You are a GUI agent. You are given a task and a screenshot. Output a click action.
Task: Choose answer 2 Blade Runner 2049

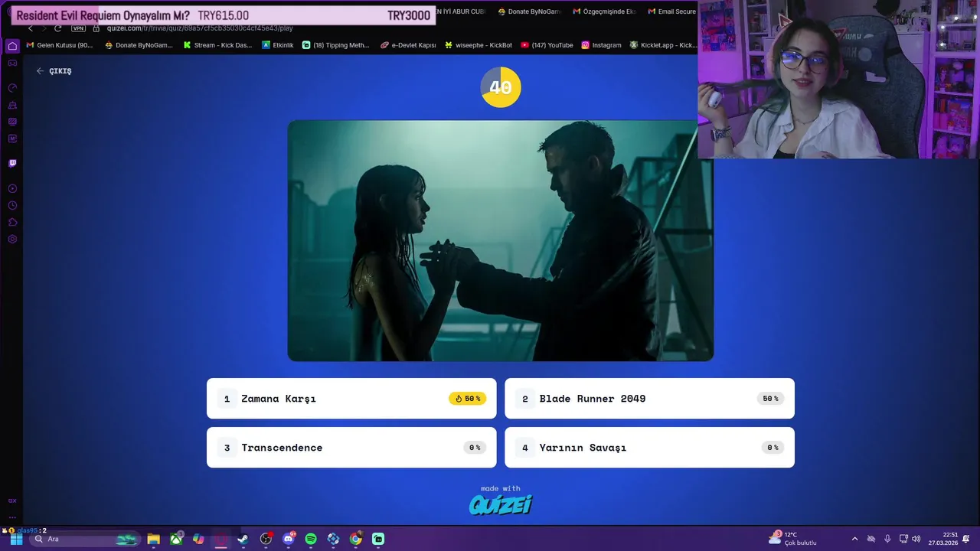pos(649,398)
